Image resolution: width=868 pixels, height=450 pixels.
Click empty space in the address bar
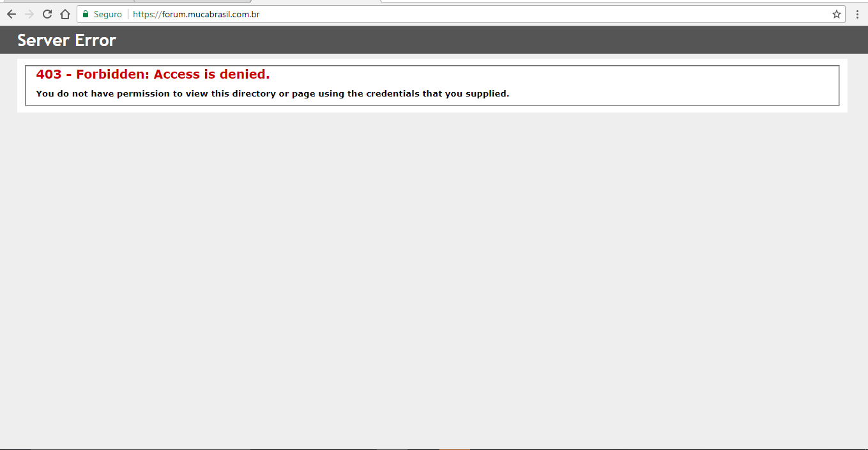click(511, 14)
